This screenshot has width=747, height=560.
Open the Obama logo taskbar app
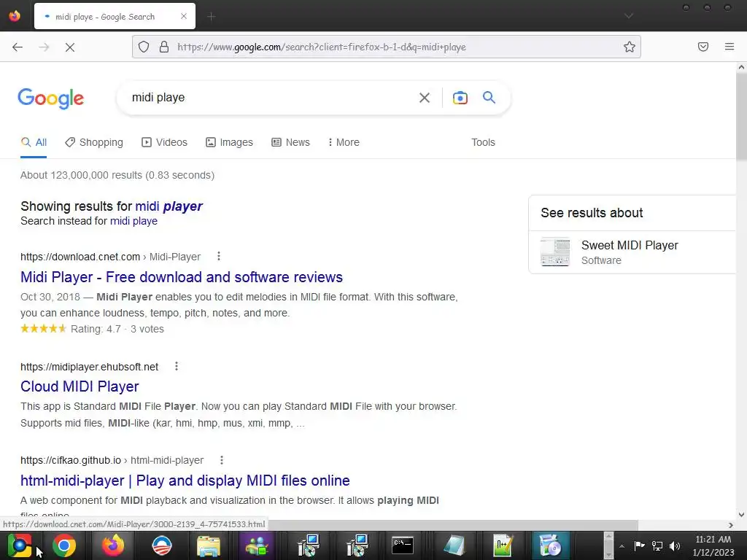(x=162, y=545)
